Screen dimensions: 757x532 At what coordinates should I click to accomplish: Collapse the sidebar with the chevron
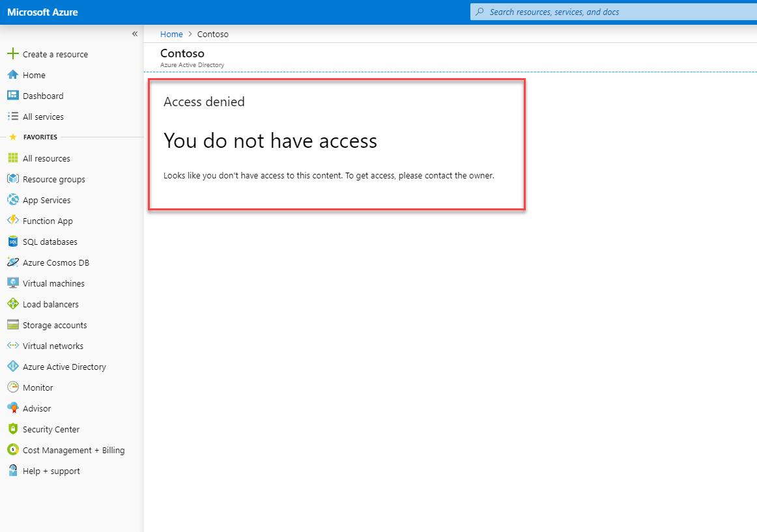tap(135, 34)
